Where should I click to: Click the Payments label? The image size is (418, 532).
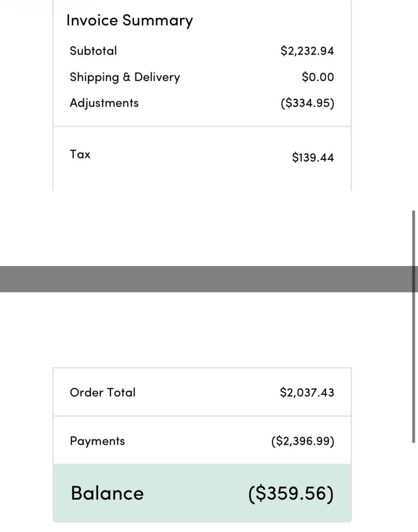(x=98, y=441)
